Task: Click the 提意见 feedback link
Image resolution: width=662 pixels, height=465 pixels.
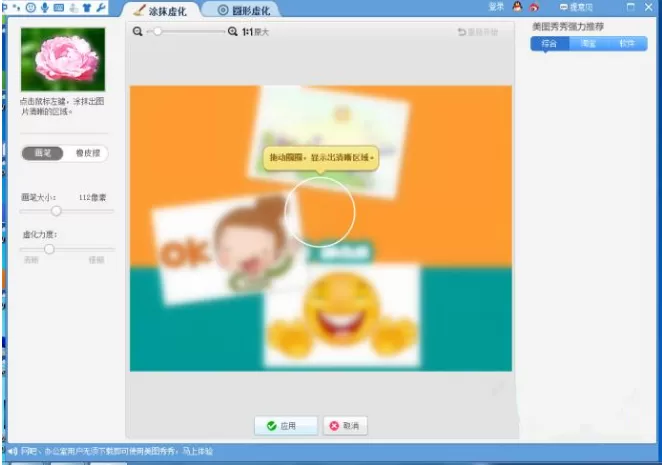Action: click(x=576, y=7)
